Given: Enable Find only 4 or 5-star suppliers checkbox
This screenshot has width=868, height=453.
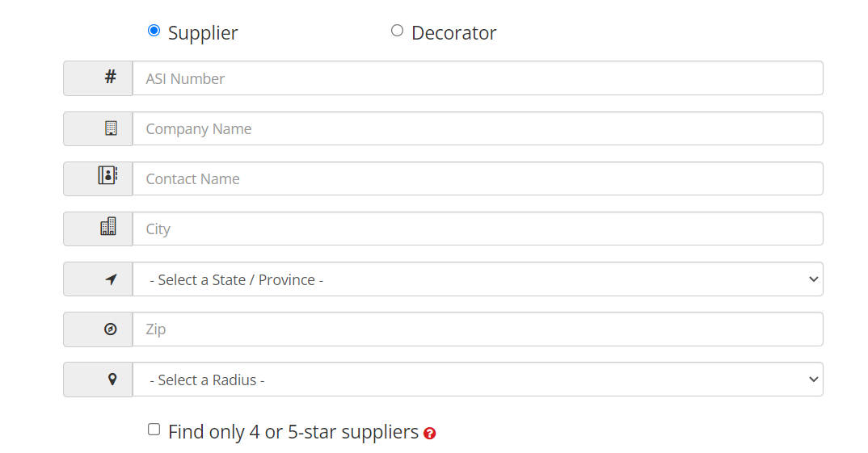Looking at the screenshot, I should tap(154, 430).
